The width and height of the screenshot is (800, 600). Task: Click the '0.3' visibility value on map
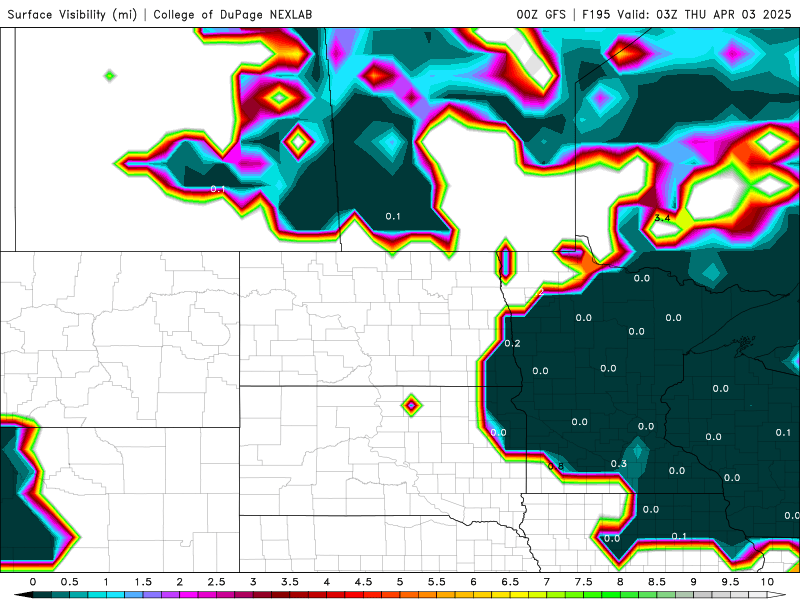[618, 463]
